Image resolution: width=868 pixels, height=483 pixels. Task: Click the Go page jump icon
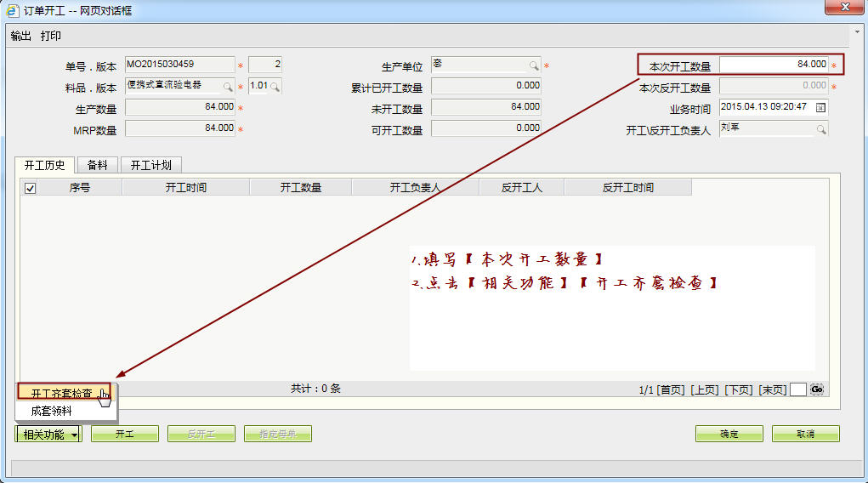817,389
